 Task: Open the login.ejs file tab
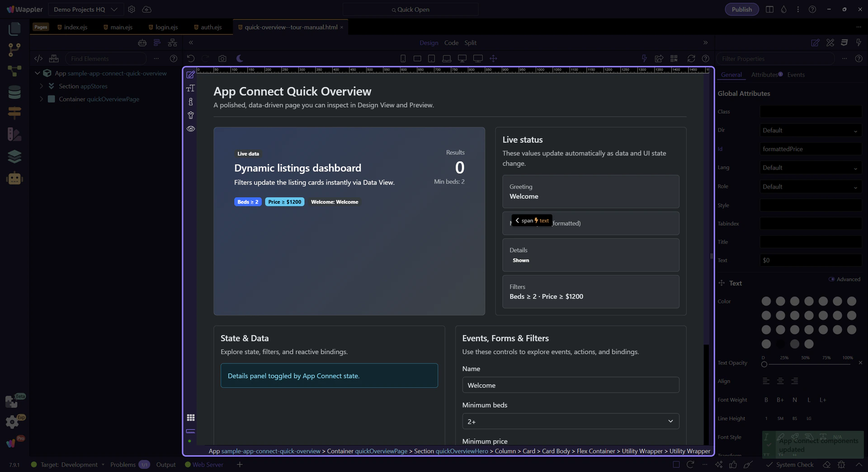tap(166, 27)
